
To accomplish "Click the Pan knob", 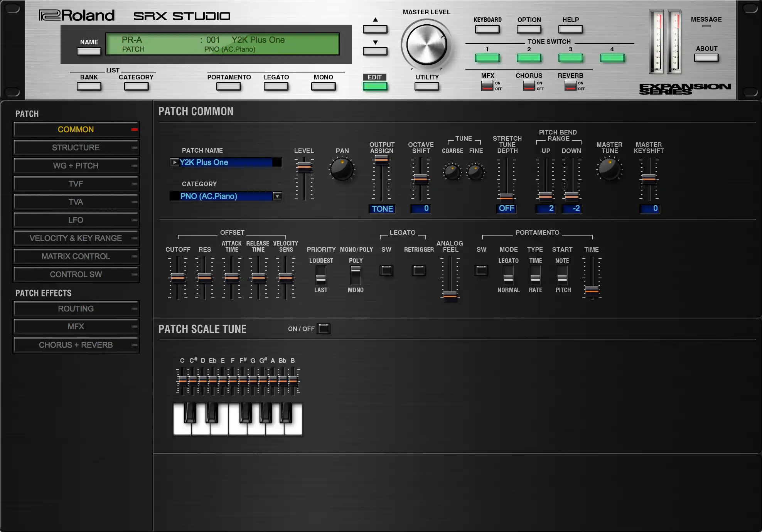I will tap(342, 170).
